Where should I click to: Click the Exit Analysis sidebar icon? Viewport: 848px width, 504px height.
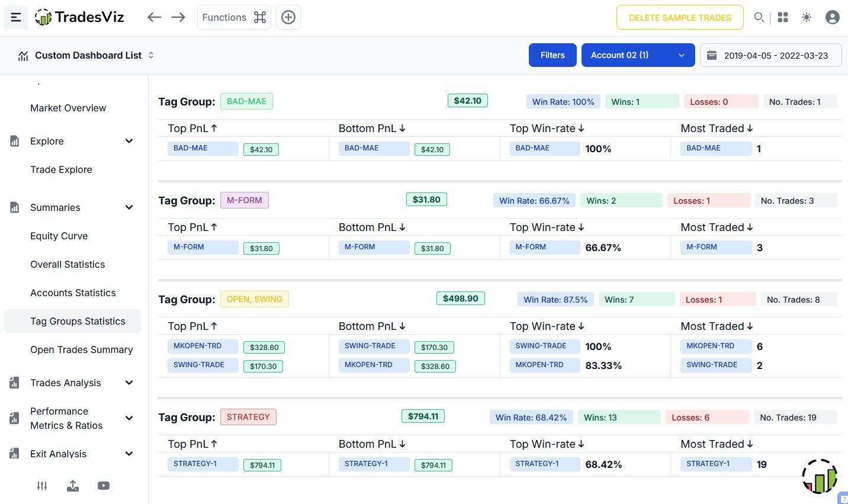[15, 454]
